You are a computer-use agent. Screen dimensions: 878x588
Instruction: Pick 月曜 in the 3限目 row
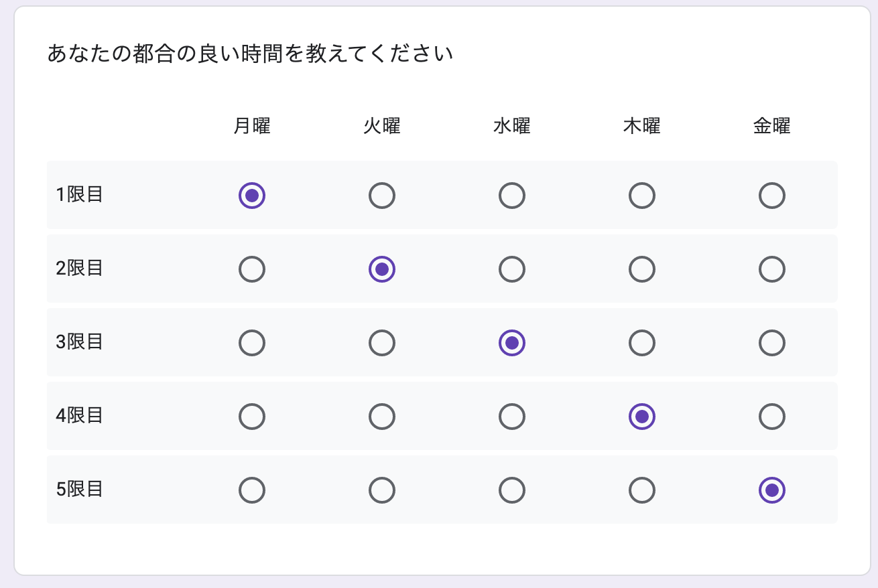pos(252,343)
